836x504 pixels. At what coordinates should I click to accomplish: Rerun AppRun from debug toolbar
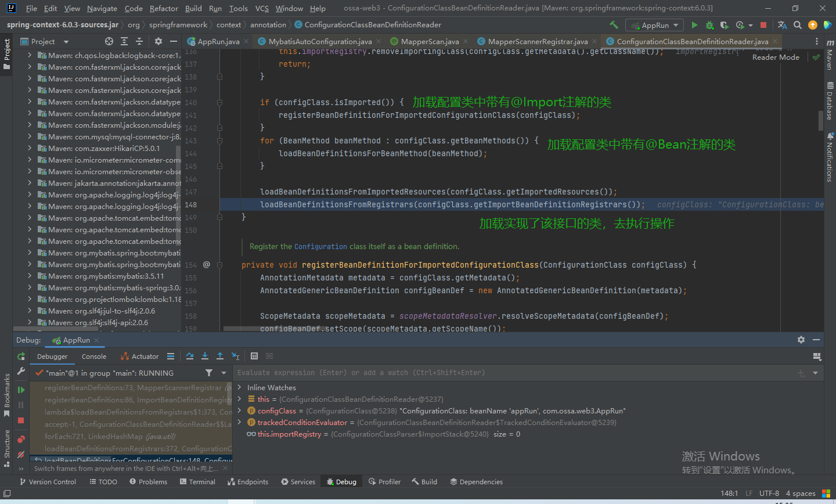(21, 356)
